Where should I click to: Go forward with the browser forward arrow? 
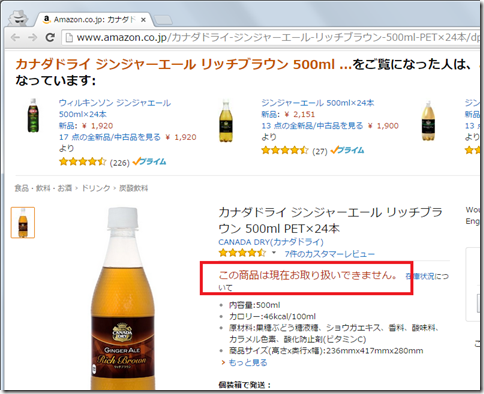[x=32, y=37]
